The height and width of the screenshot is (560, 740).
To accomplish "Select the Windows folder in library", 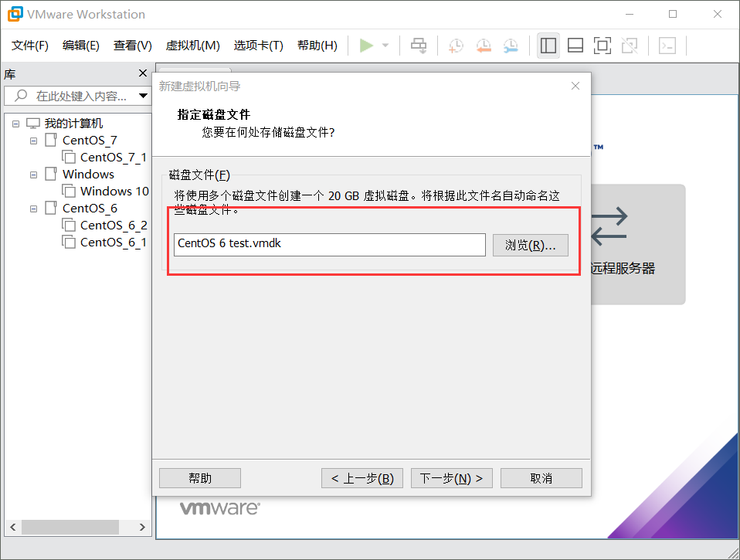I will click(x=88, y=174).
